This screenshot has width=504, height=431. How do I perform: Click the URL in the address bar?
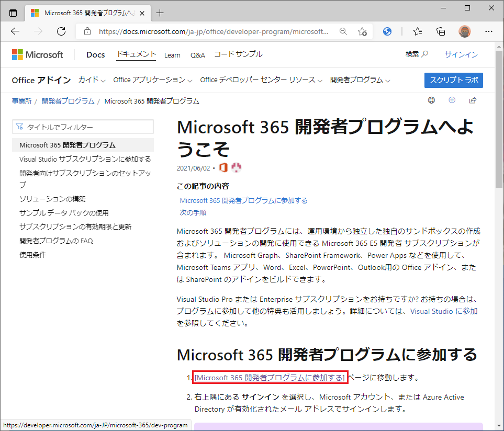(214, 31)
